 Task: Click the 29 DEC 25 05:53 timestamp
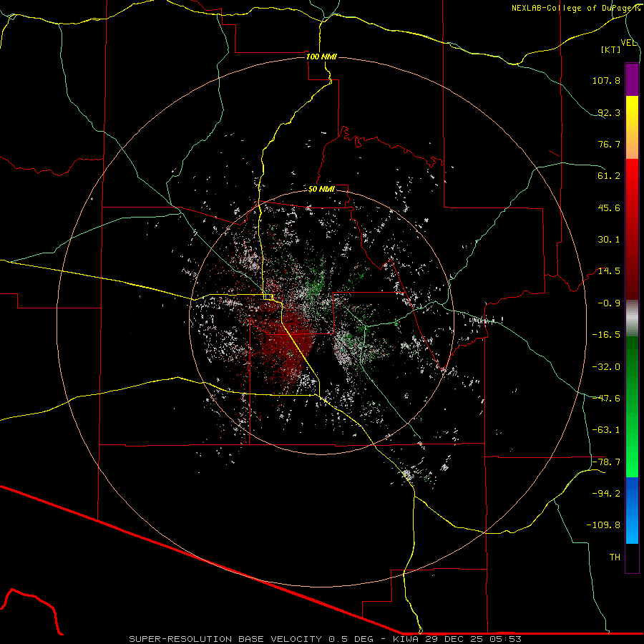point(474,639)
